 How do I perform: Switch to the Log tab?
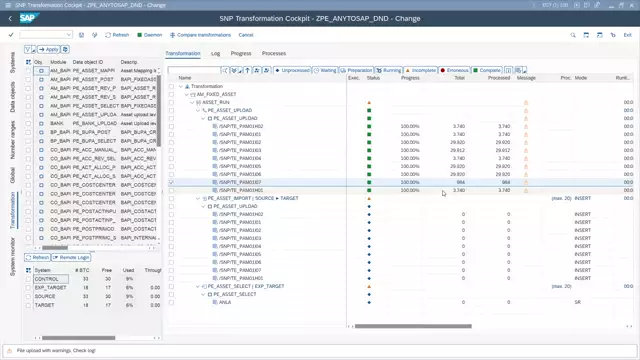point(216,53)
